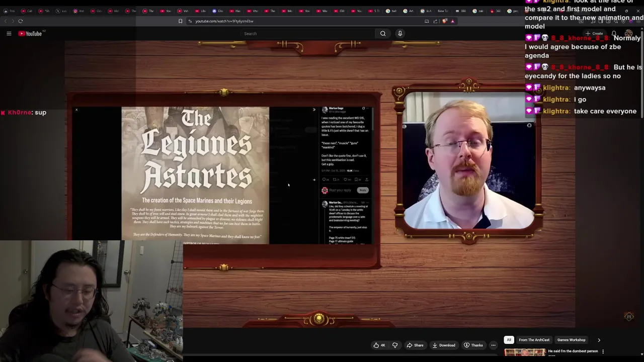The height and width of the screenshot is (362, 644).
Task: Click the Reply button in the tweet panel
Action: click(x=363, y=190)
